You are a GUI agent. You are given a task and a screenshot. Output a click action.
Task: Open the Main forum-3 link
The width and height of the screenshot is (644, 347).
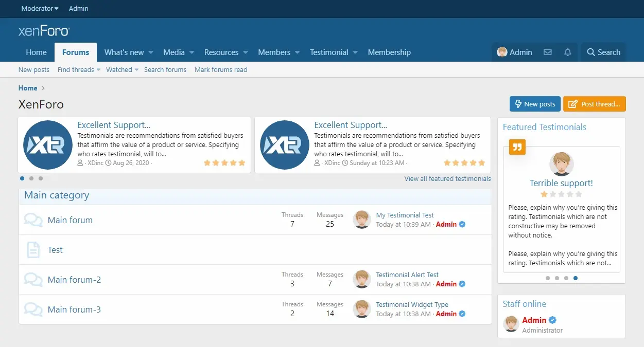point(74,309)
